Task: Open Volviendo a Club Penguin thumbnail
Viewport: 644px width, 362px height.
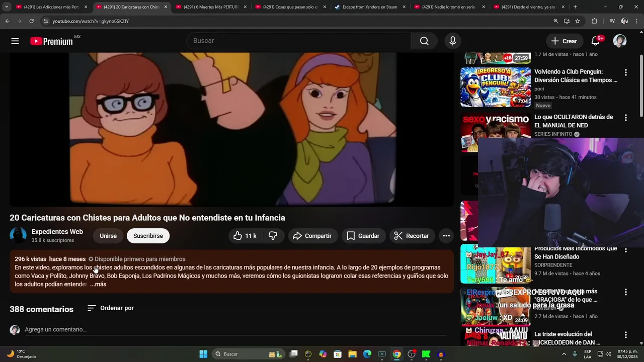Action: (496, 87)
